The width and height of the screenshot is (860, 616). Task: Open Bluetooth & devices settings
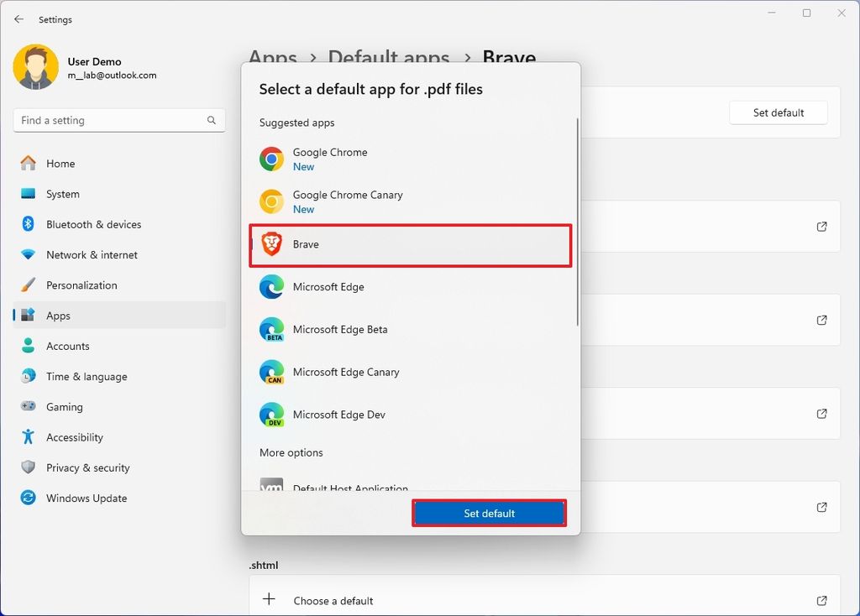92,224
